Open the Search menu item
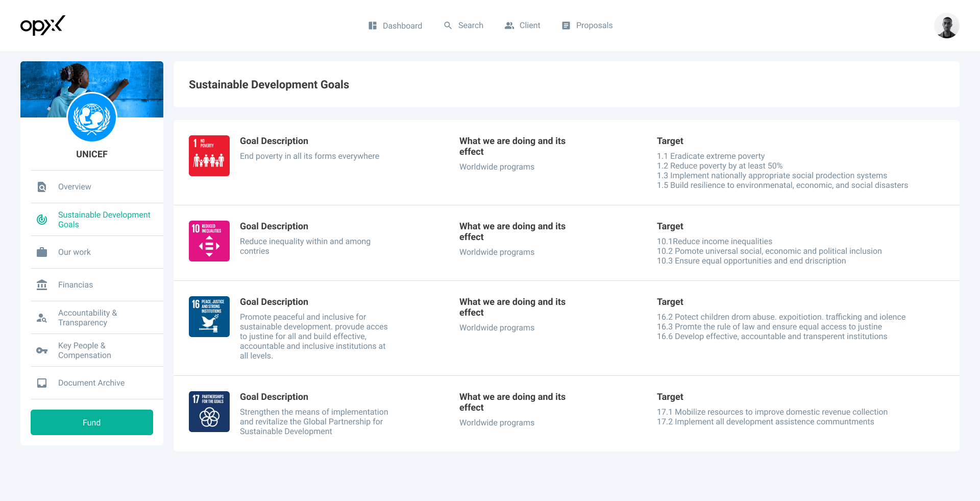 coord(463,25)
